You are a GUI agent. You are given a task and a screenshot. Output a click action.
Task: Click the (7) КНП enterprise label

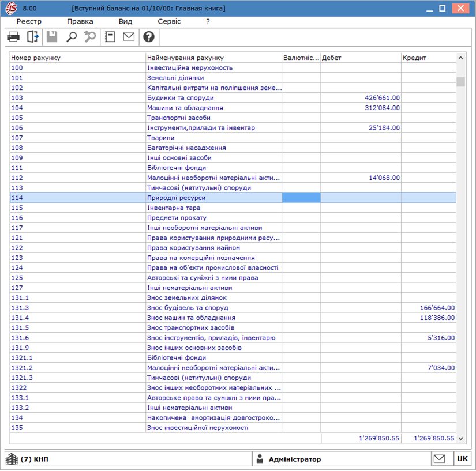[x=34, y=459]
